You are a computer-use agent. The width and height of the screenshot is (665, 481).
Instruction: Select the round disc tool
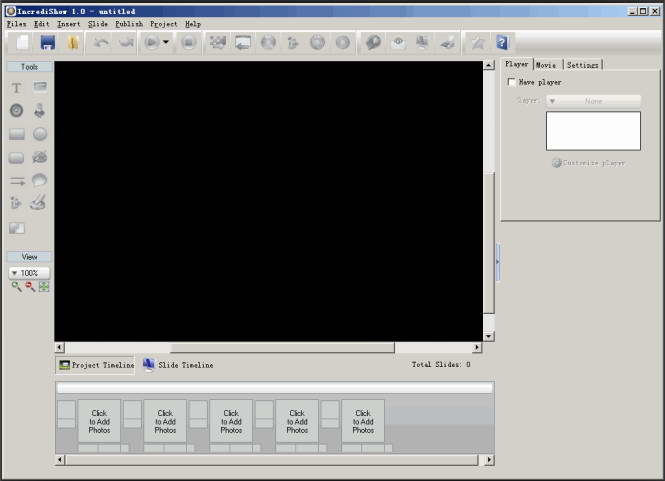pyautogui.click(x=17, y=111)
